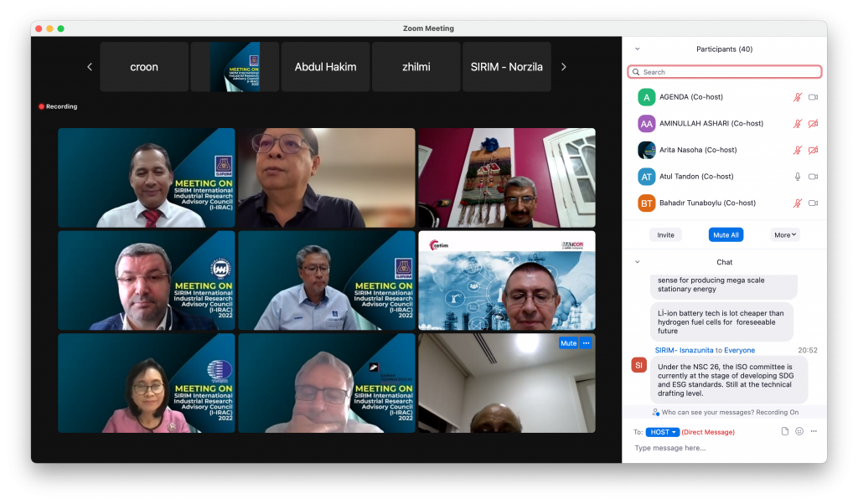Click AMINULLAH ASHARI's disabled camera icon
Image resolution: width=858 pixels, height=504 pixels.
click(x=813, y=124)
